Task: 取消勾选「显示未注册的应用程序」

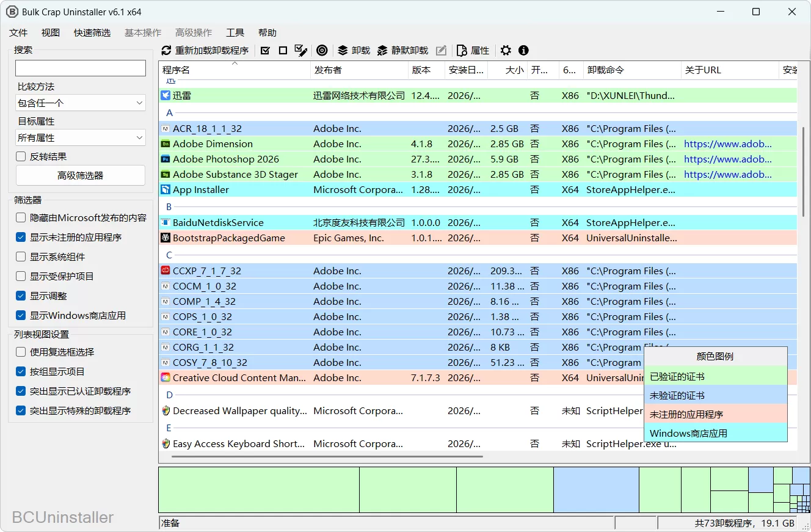Action: pos(20,237)
